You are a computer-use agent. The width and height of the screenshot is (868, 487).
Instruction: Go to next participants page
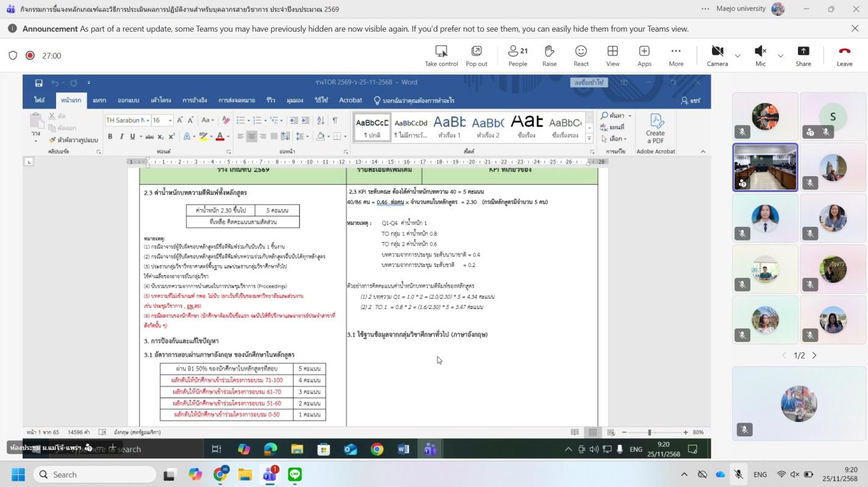tap(814, 355)
